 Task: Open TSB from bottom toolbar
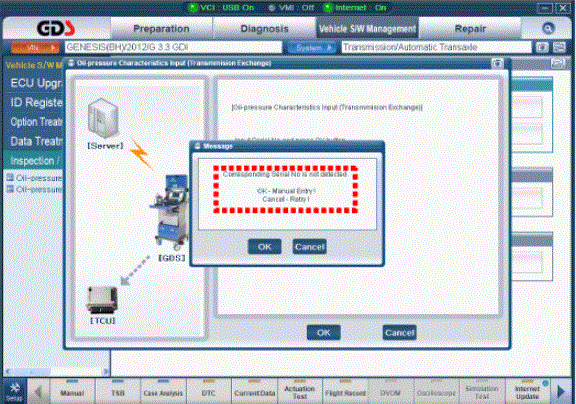click(x=118, y=392)
